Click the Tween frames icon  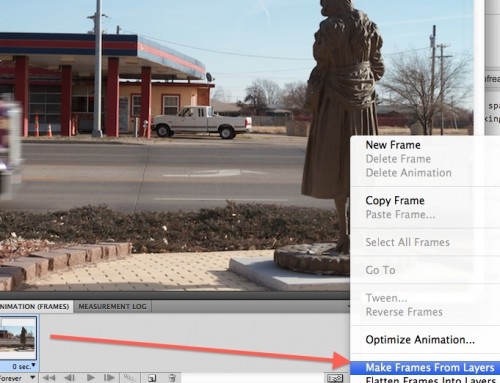point(130,378)
